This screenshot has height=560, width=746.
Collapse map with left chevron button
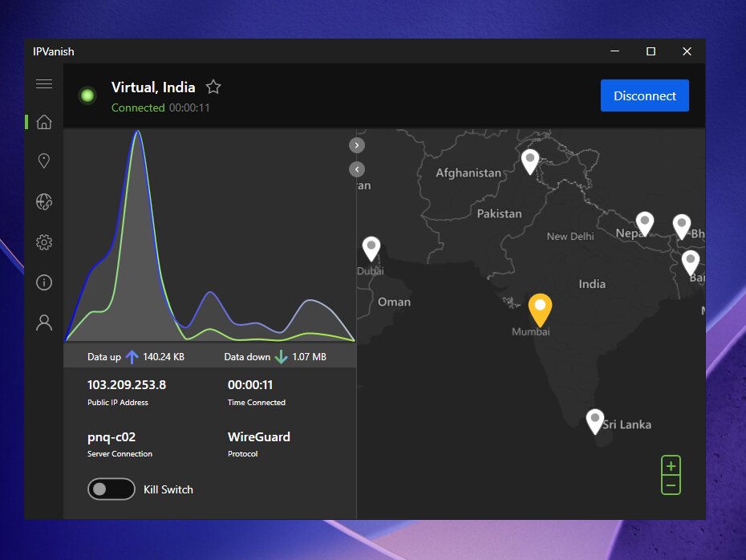pos(357,169)
